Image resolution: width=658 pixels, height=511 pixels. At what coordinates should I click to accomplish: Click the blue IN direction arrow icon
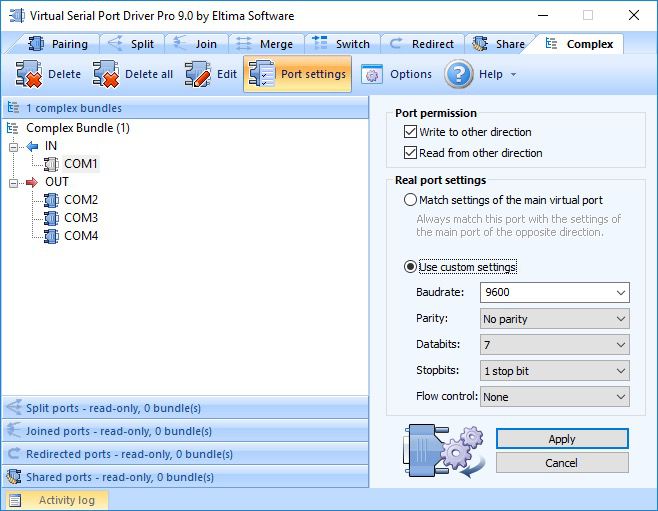pos(32,146)
